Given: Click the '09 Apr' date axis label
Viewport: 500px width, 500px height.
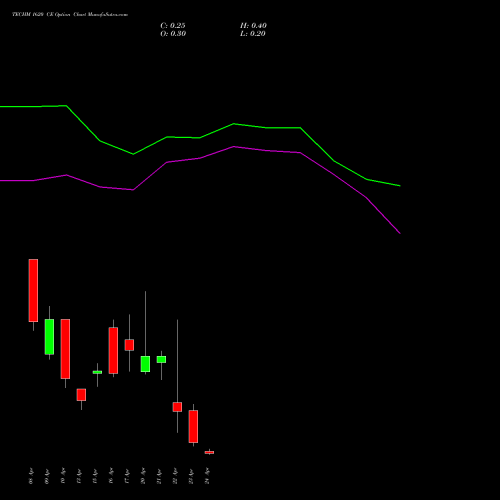Looking at the screenshot, I should pyautogui.click(x=47, y=476).
